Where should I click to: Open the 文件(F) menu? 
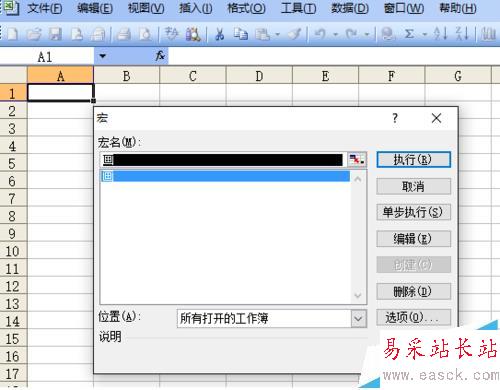click(x=45, y=8)
